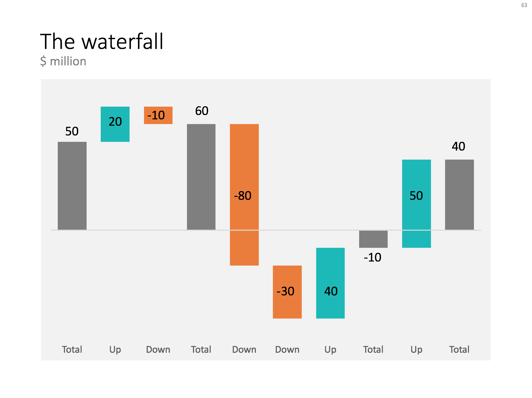Click the first gray Total bar labeled 50
532x398 pixels.
coord(72,186)
